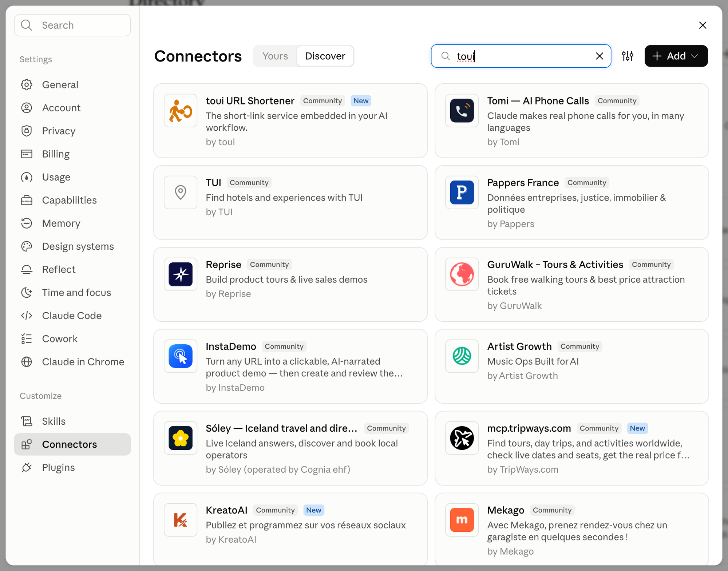Image resolution: width=728 pixels, height=571 pixels.
Task: Open the GuruWalk - Tours & Activities title
Action: tap(555, 265)
